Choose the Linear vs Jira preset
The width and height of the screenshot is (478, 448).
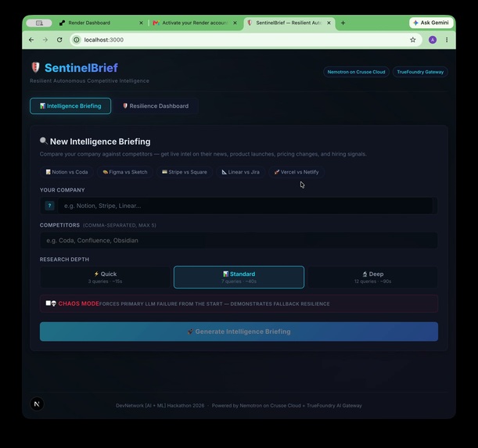pos(240,172)
